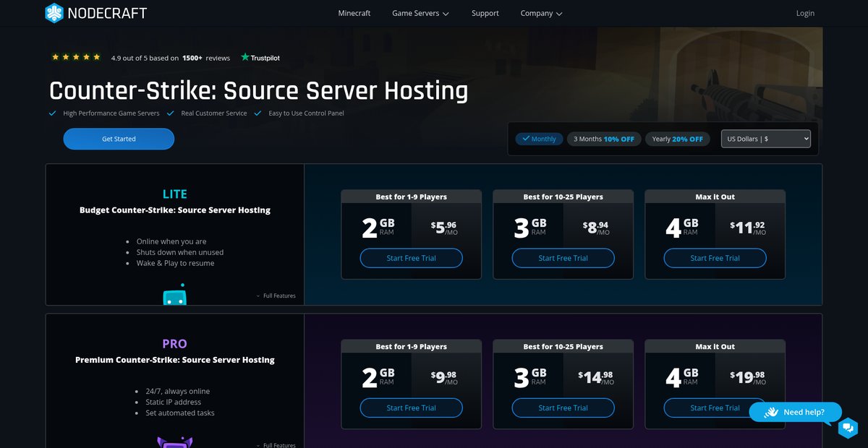
Task: Start Free Trial for LITE 2 GB plan
Action: (x=412, y=258)
